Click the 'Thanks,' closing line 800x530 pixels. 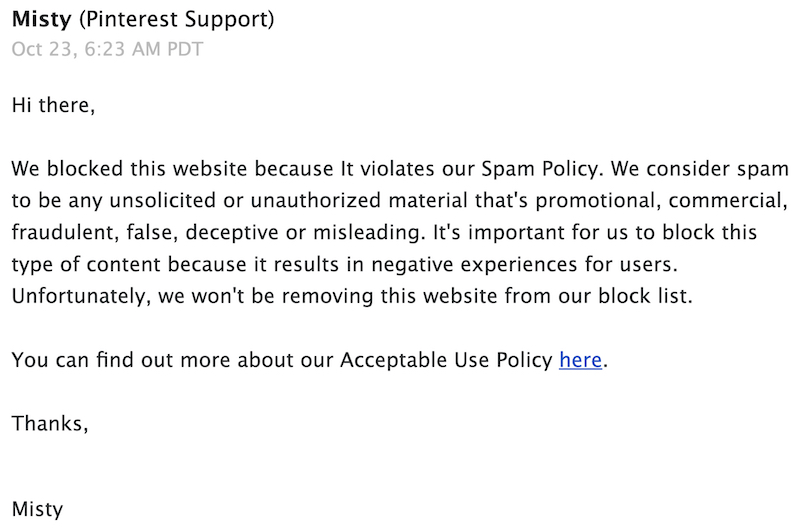[50, 423]
